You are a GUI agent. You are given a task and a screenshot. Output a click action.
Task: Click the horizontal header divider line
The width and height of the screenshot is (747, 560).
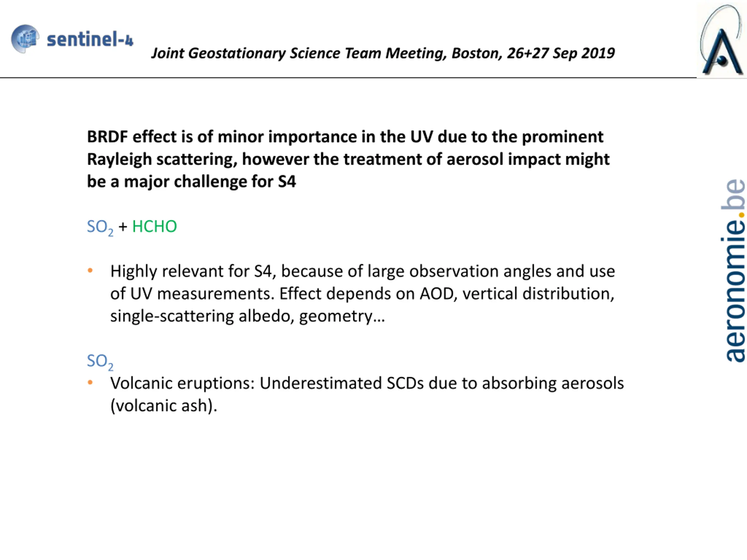coord(348,78)
